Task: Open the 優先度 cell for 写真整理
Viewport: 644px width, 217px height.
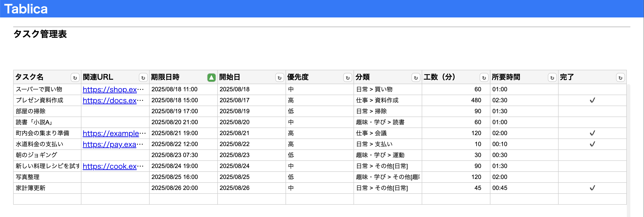Action: click(x=319, y=177)
